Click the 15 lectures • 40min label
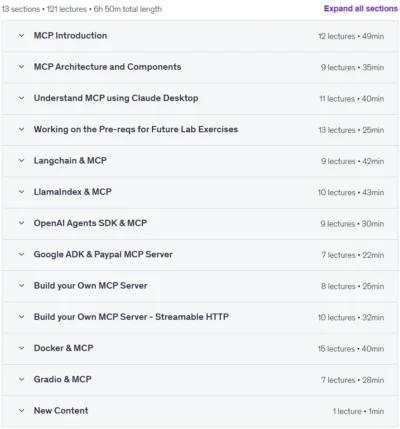The height and width of the screenshot is (429, 400). click(351, 349)
